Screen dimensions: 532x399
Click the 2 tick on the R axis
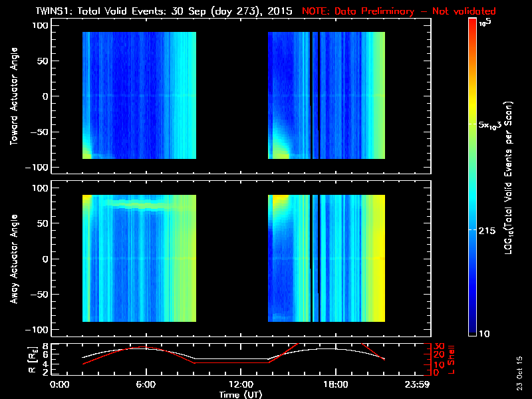[x=45, y=372]
